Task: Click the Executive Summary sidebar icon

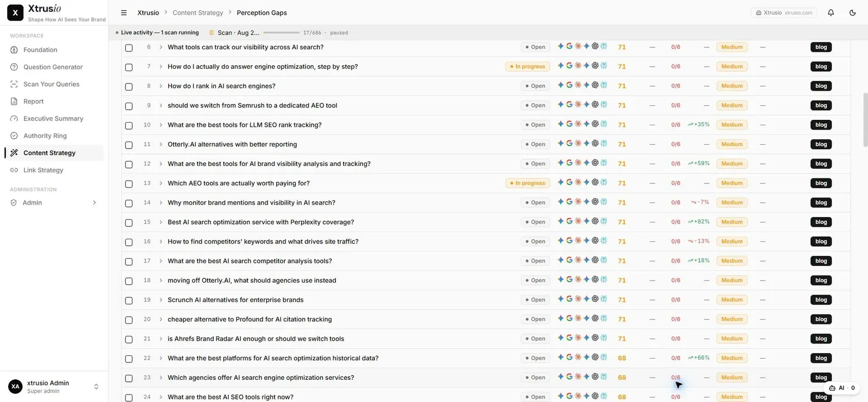Action: tap(14, 119)
